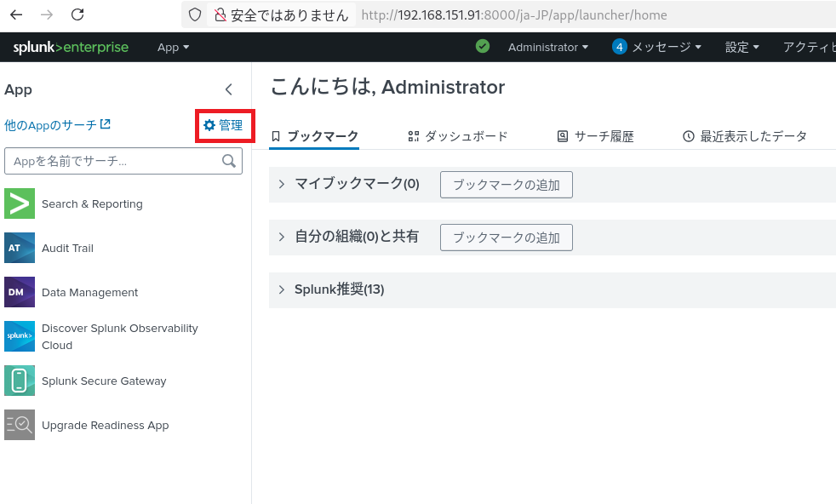Expand the Splunk推奨(13) section
Screen dimensions: 836x504
coord(282,289)
